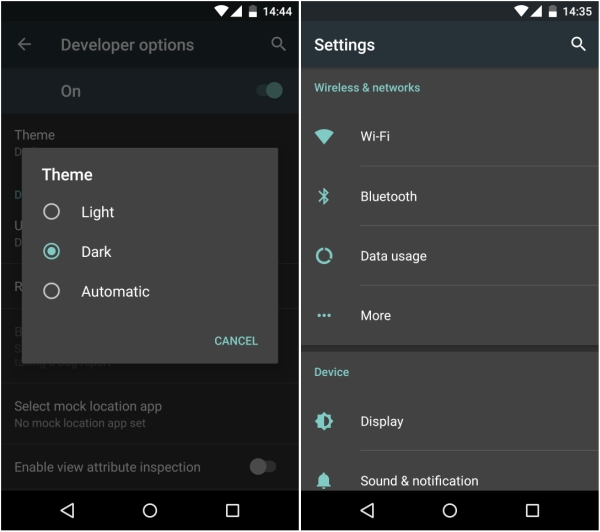Screen dimensions: 600x532
Task: Open the Display settings entry
Action: (x=450, y=421)
